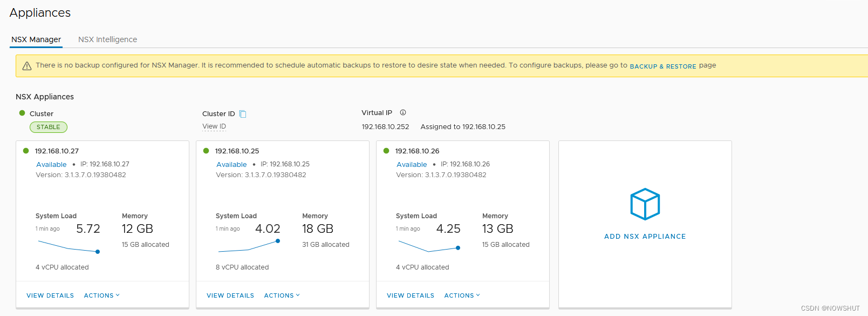Image resolution: width=868 pixels, height=316 pixels.
Task: Click View ID under Cluster ID
Action: (x=214, y=126)
